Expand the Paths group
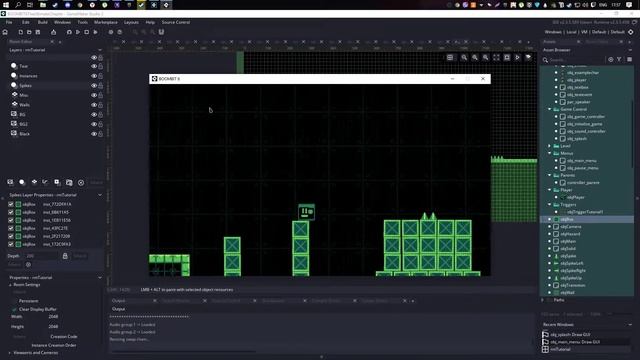The image size is (640, 360). 543,300
